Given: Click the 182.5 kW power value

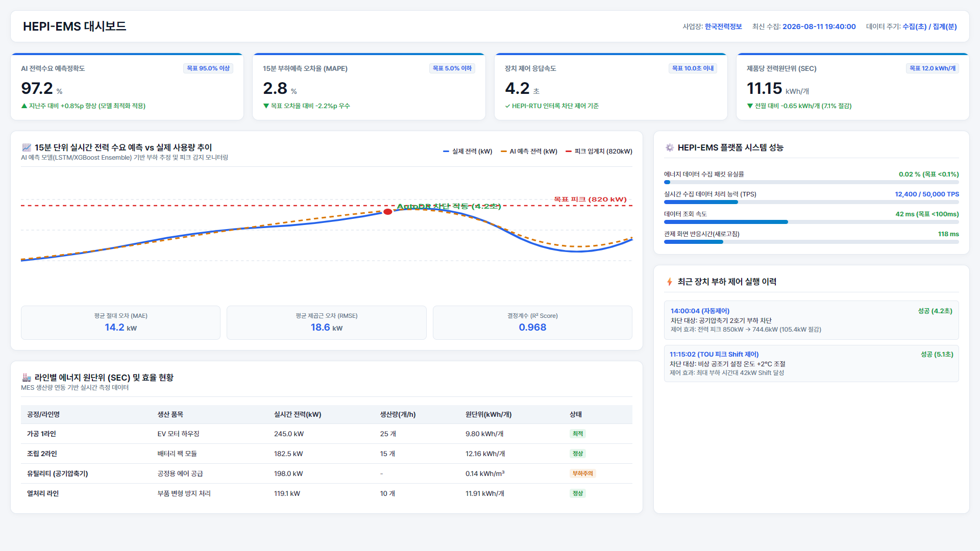Looking at the screenshot, I should tap(288, 454).
